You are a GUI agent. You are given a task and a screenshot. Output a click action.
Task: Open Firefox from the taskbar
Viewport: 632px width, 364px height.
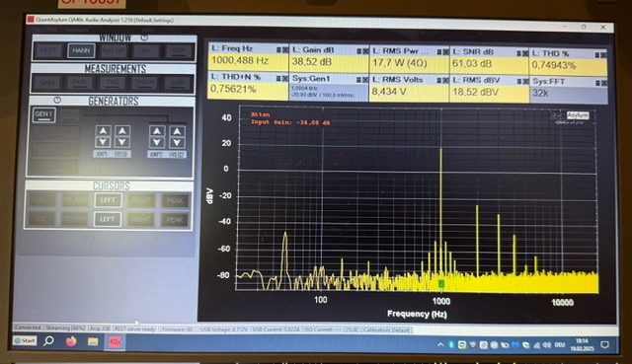point(71,341)
